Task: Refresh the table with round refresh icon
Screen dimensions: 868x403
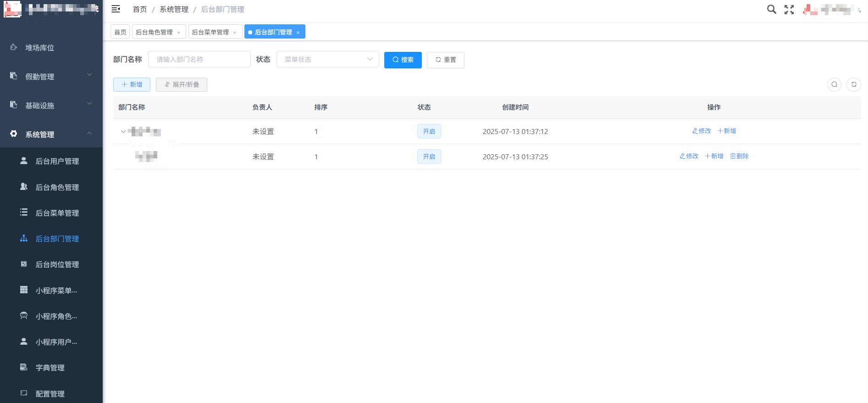Action: (x=854, y=84)
